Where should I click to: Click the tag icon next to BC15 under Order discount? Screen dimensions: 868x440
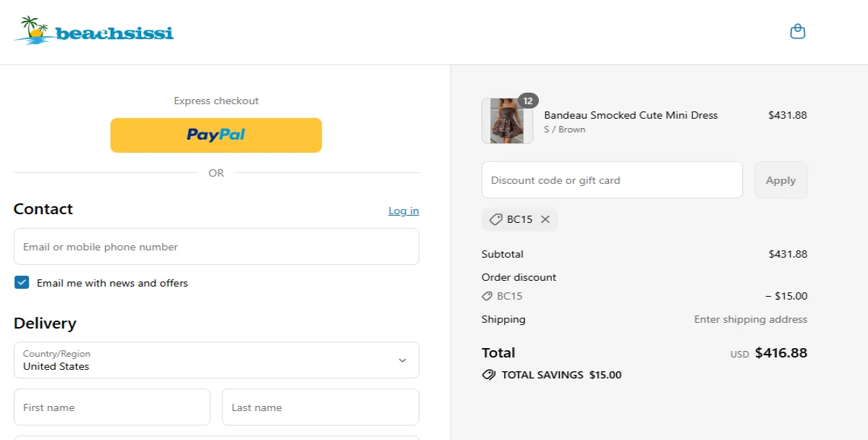click(x=486, y=295)
